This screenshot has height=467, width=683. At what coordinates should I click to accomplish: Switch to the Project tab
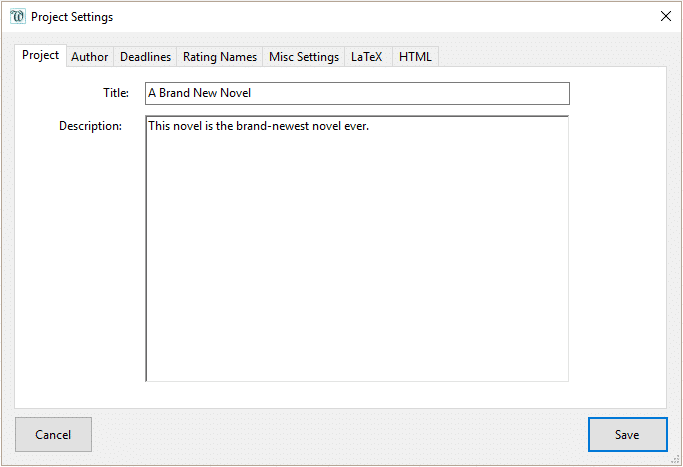[x=40, y=56]
